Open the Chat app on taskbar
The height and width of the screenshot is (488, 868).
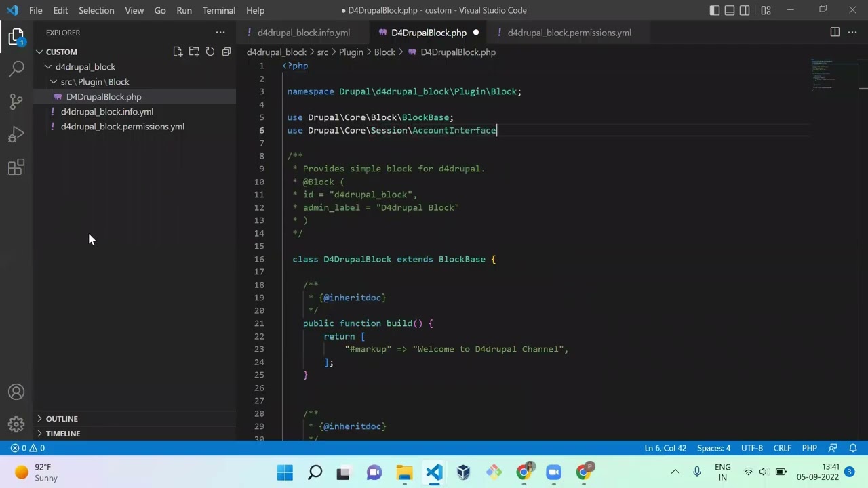pyautogui.click(x=374, y=472)
